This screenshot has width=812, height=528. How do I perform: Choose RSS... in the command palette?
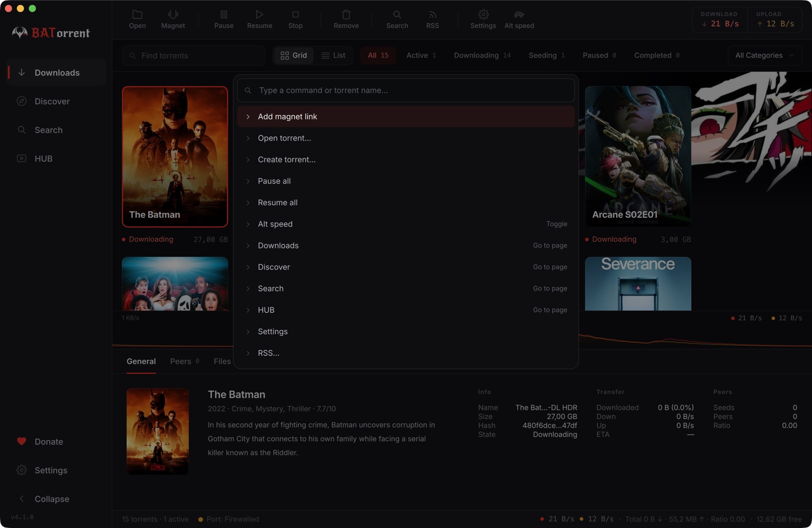click(x=406, y=353)
